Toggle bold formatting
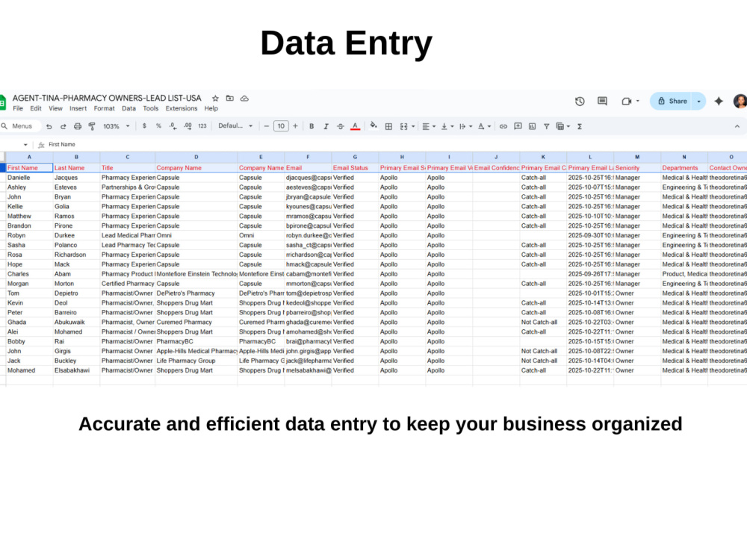 coord(311,126)
